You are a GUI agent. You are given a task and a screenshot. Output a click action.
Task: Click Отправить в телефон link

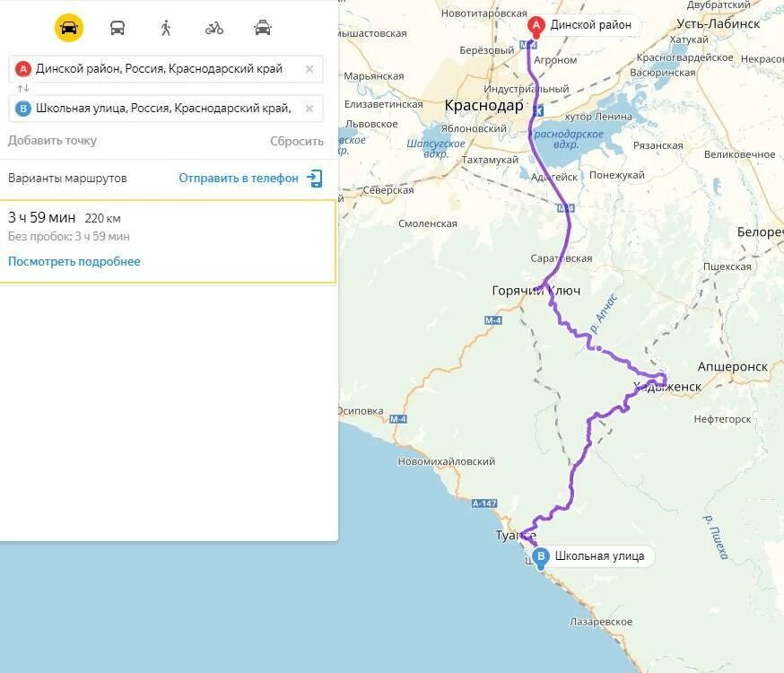(x=239, y=178)
